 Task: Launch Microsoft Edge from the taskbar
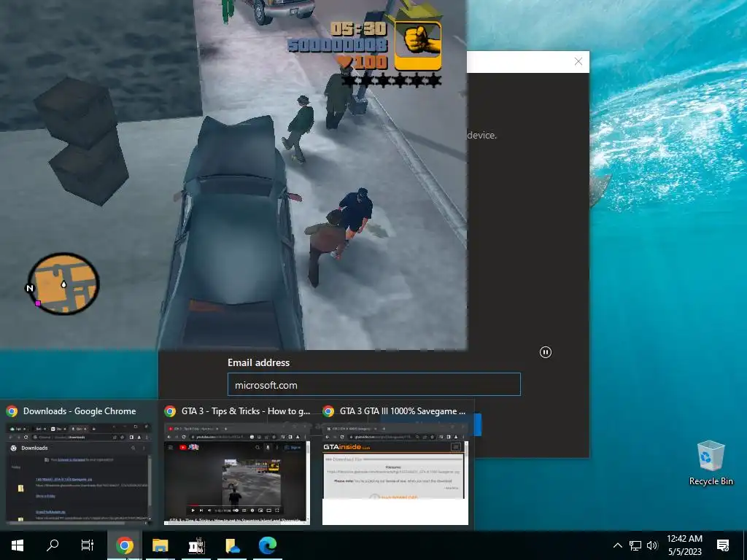pyautogui.click(x=268, y=545)
